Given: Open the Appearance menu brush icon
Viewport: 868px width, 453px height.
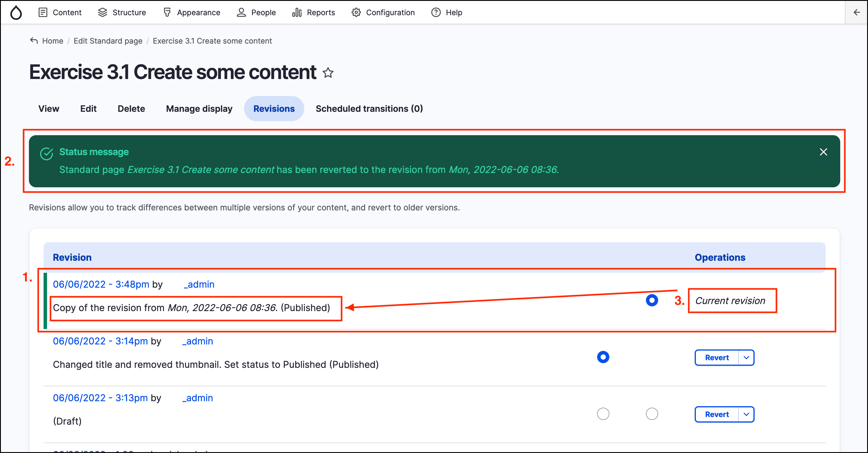Looking at the screenshot, I should 167,13.
